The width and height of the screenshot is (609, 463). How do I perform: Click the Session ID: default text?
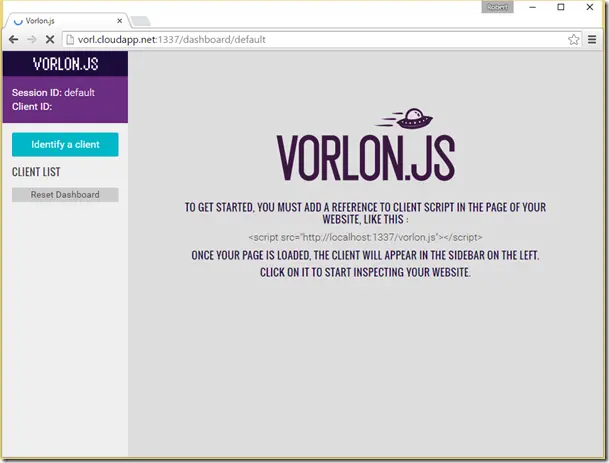53,92
